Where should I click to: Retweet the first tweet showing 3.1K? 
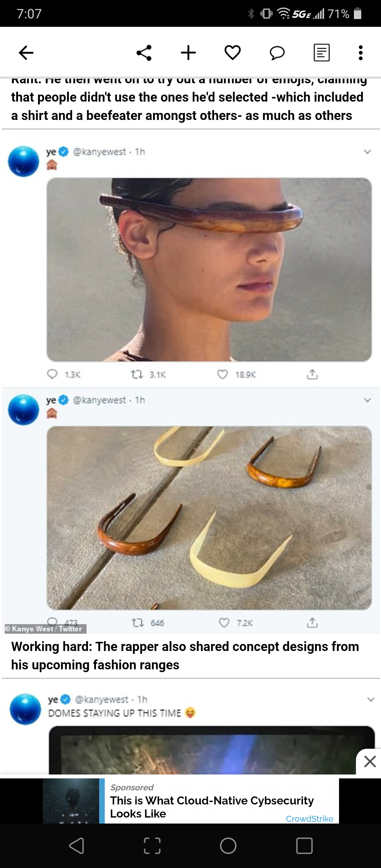[137, 374]
